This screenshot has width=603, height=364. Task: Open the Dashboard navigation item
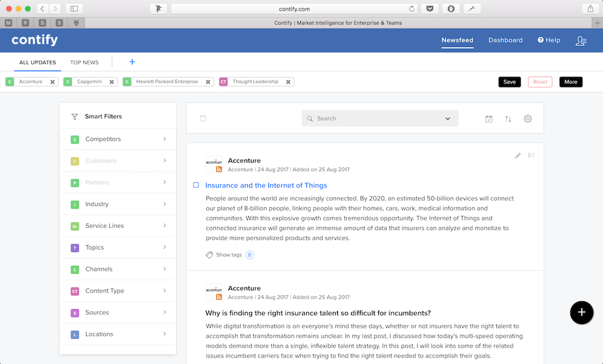pos(505,40)
